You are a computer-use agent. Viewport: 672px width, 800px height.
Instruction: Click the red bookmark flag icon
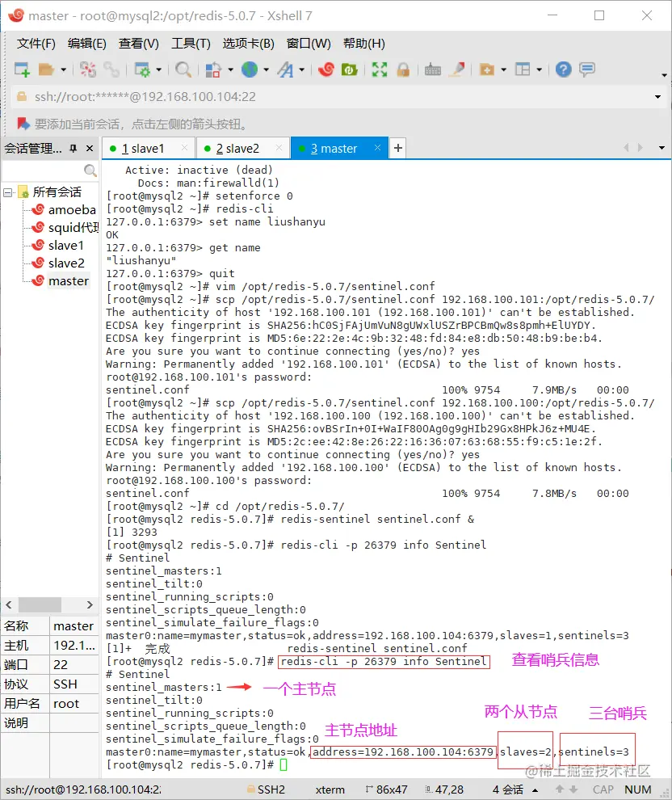(23, 124)
